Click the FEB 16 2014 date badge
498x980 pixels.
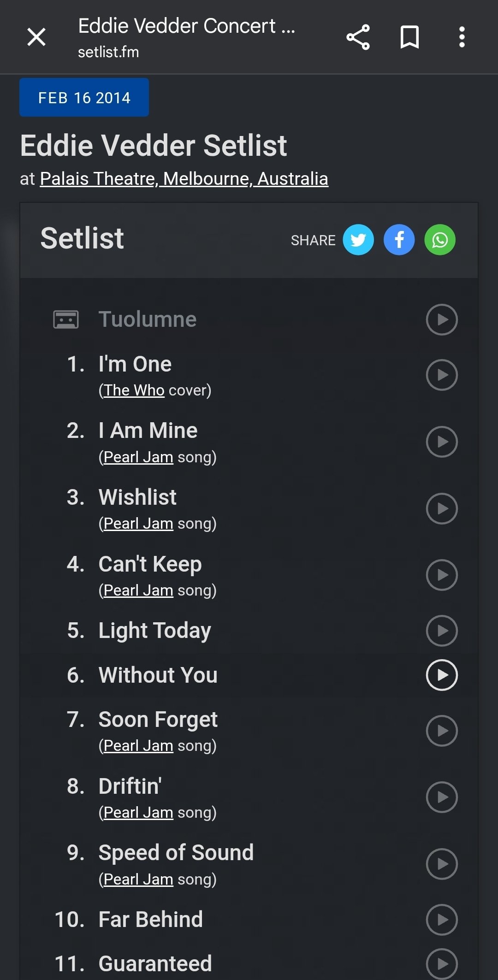coord(84,98)
